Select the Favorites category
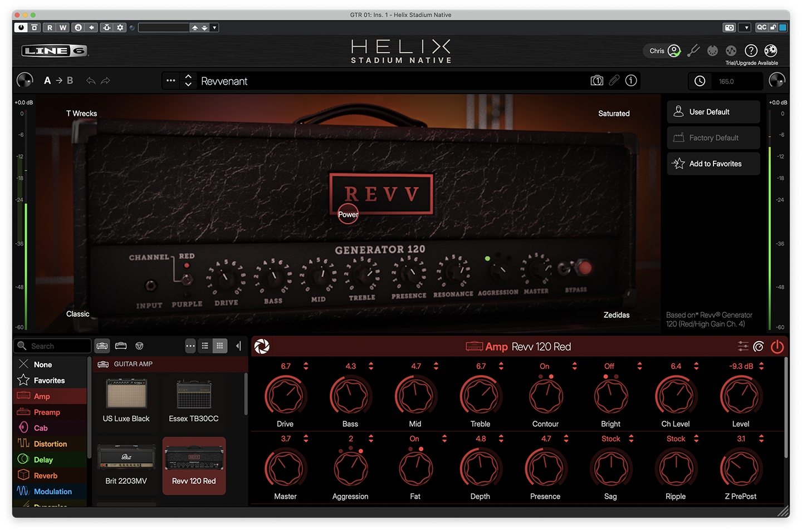The image size is (802, 532). [x=50, y=381]
